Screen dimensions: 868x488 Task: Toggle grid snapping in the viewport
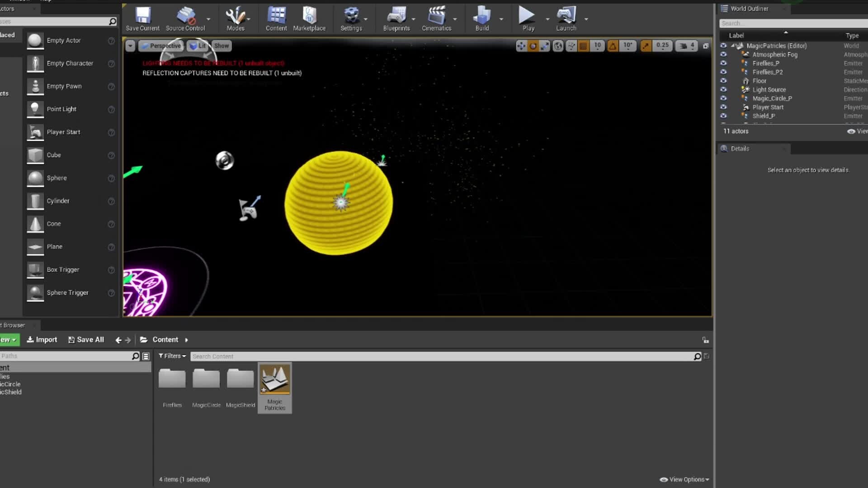(584, 46)
